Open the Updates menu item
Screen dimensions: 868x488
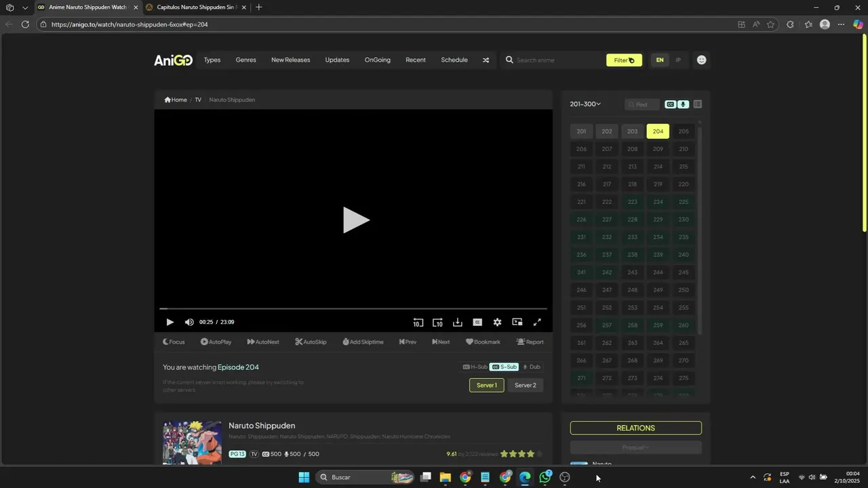pos(337,60)
